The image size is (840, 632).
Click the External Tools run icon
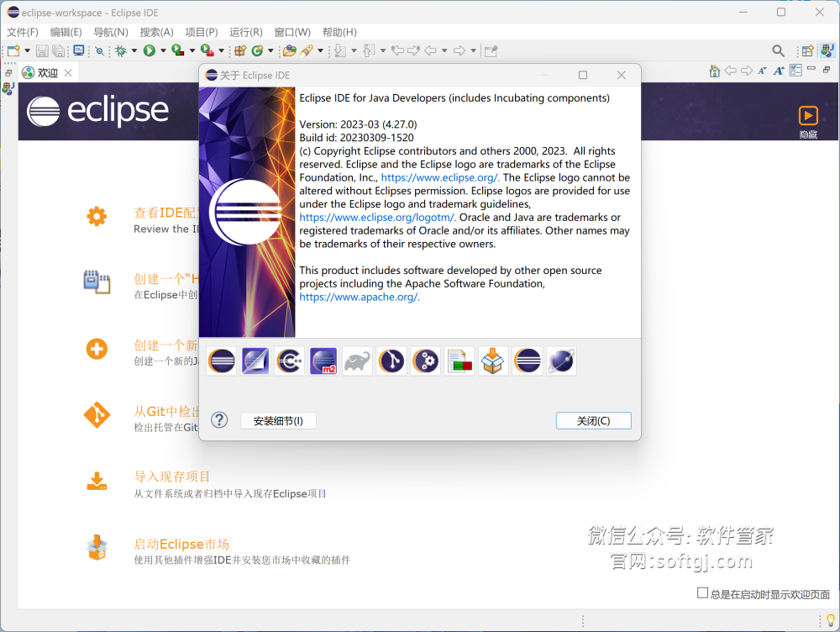pos(207,50)
